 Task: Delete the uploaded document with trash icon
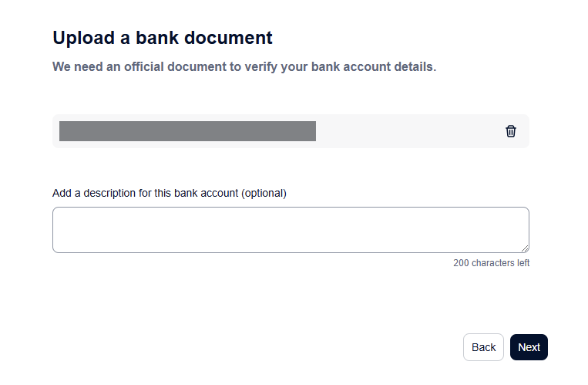click(x=510, y=131)
